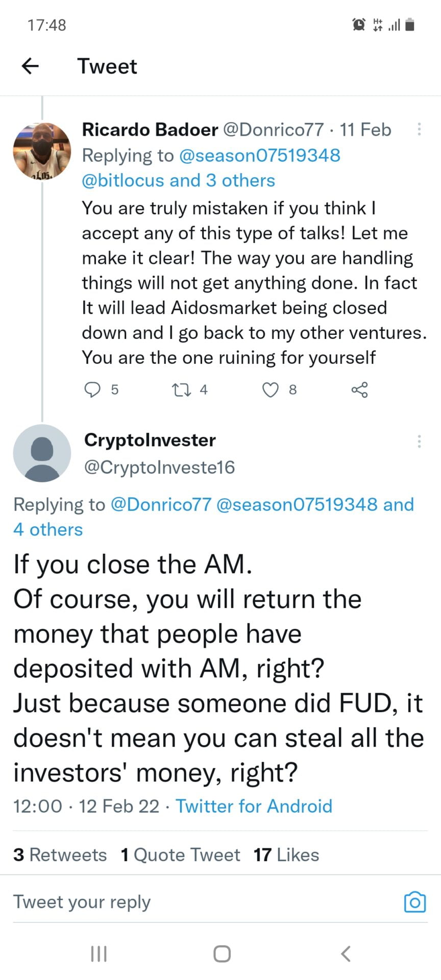Tap the back arrow in the header
This screenshot has height=980, width=441.
31,66
